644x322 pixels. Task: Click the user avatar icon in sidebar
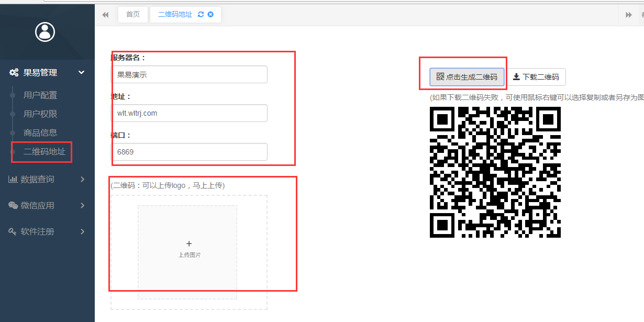[45, 32]
